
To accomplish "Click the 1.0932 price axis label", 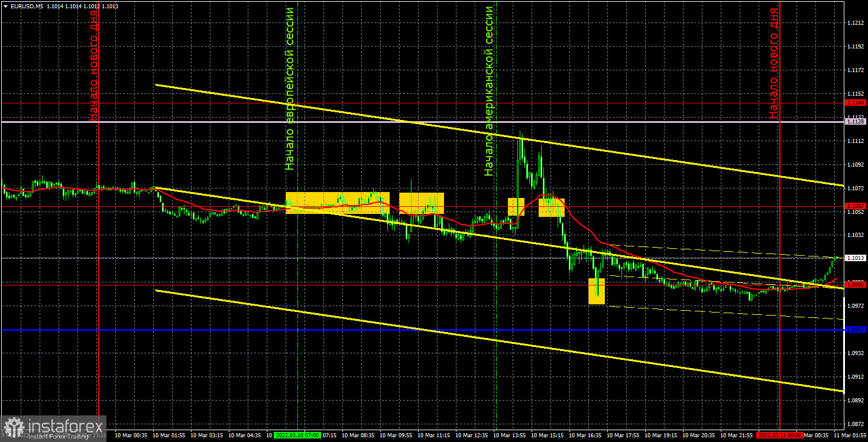I will pyautogui.click(x=855, y=353).
